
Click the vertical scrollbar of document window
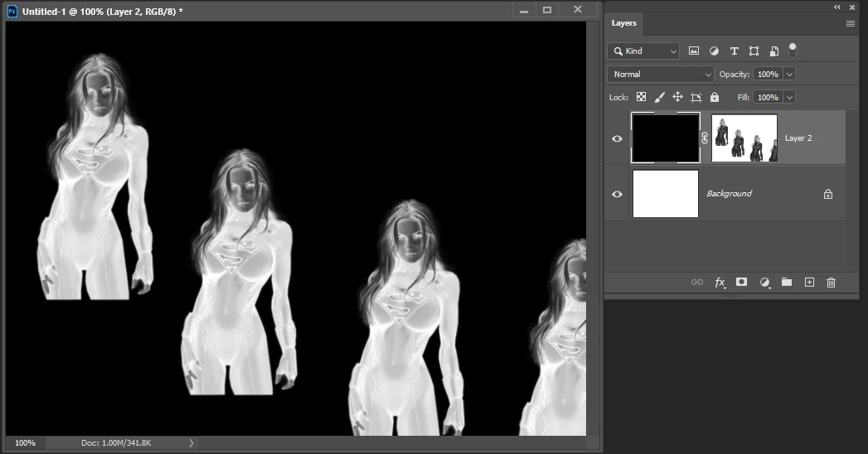coord(593,229)
